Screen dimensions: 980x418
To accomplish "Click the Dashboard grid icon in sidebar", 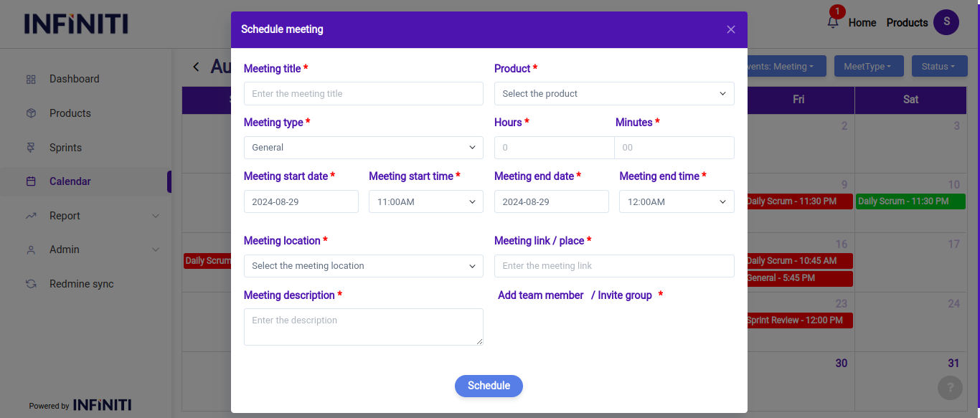I will point(31,80).
